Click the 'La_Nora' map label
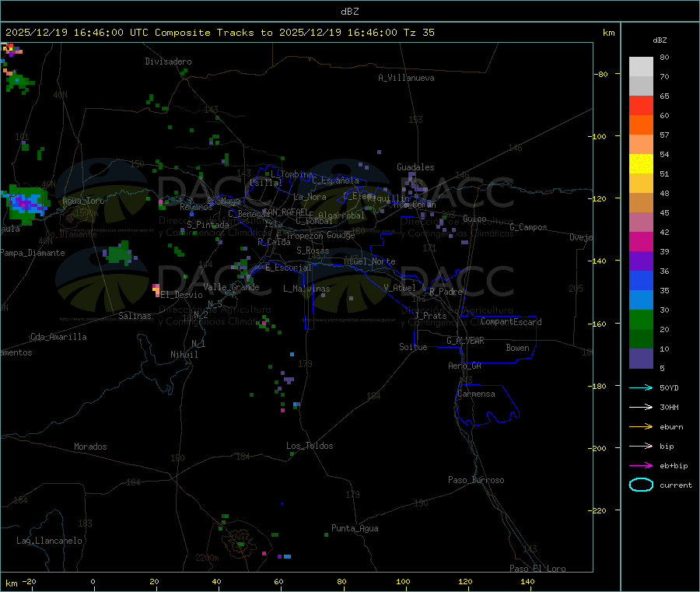Screen dimensions: 700x592 310,197
